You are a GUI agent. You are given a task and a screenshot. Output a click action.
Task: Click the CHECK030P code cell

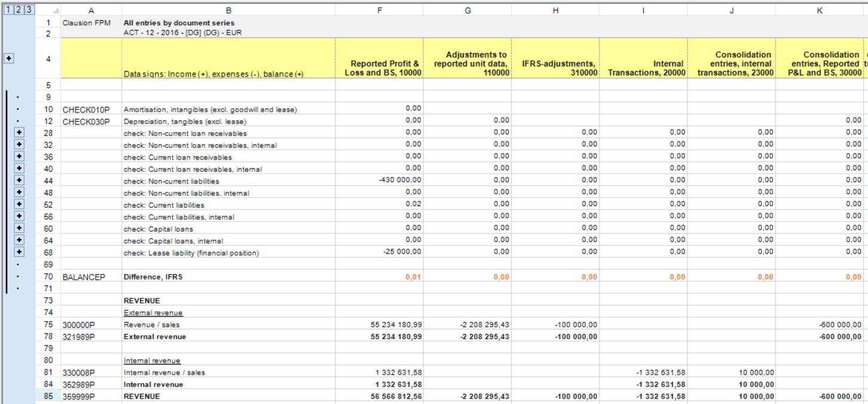[91, 121]
